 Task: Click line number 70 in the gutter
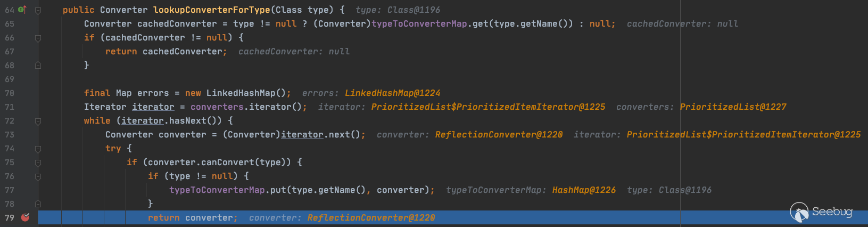coord(10,93)
